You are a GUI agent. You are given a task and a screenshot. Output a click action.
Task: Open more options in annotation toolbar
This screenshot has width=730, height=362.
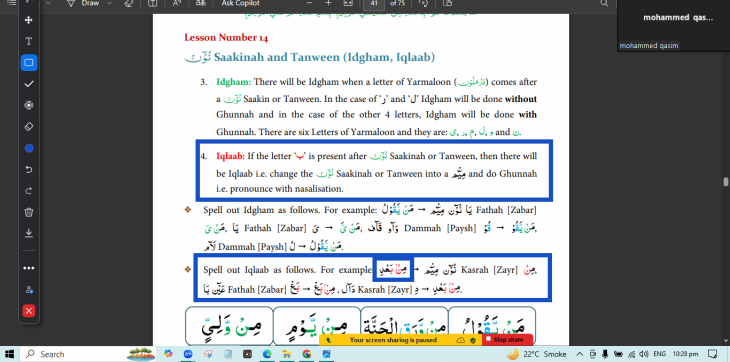point(29,268)
